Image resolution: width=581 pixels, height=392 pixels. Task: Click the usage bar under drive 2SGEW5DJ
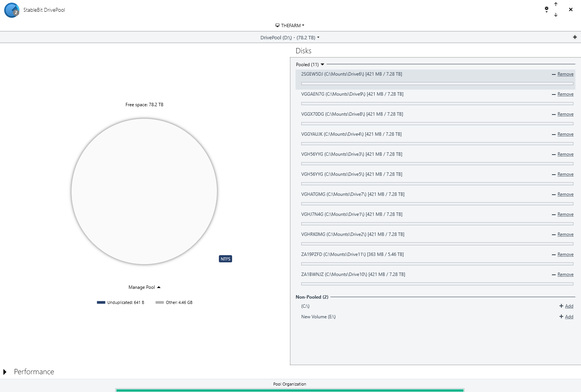437,84
